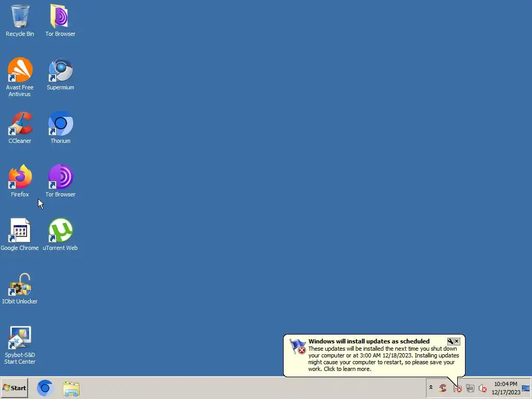
Task: Click the Windows Update flag in the balloon
Action: pos(298,347)
